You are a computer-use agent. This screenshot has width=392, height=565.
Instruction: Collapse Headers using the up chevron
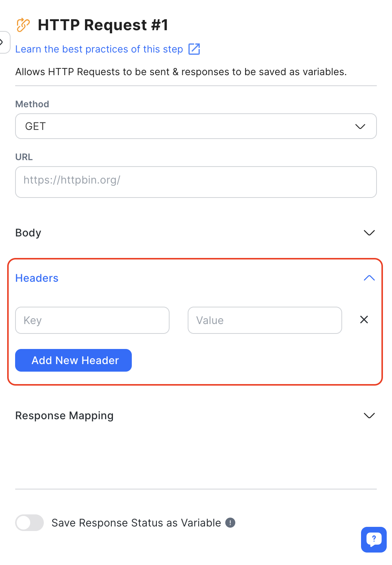pos(369,278)
